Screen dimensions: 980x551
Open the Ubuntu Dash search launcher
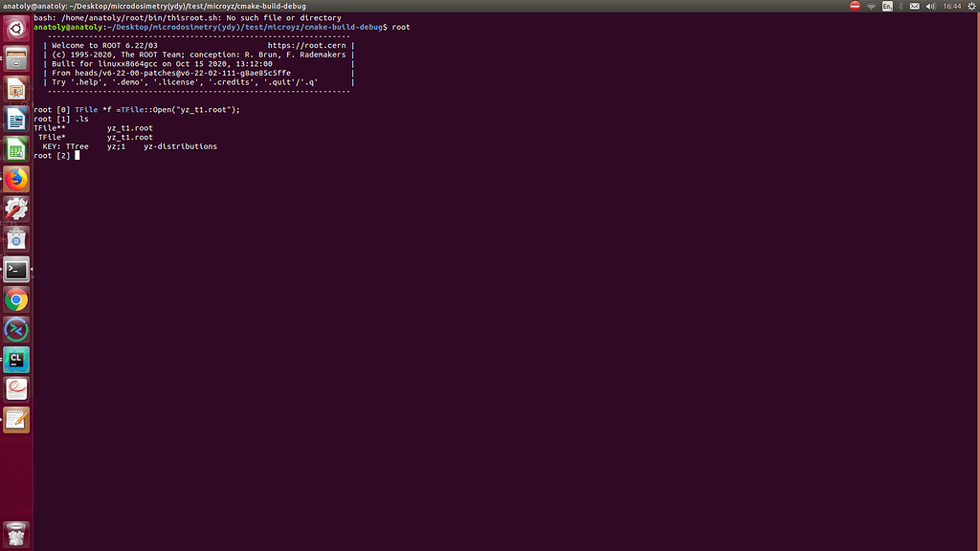tap(16, 29)
